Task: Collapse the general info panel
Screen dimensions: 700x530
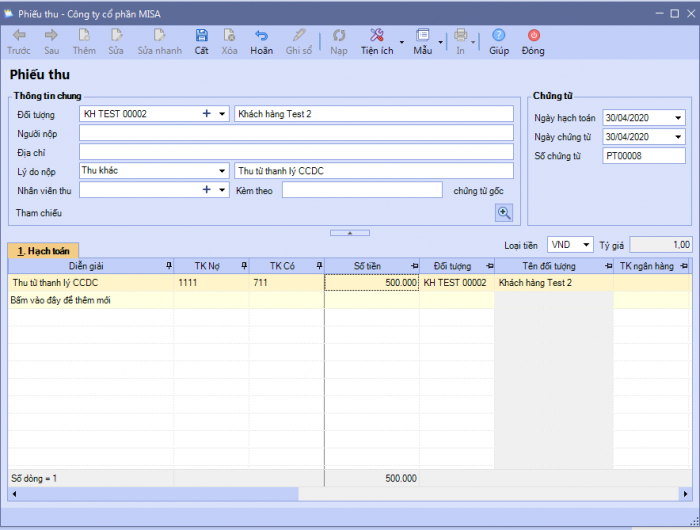Action: [x=349, y=232]
